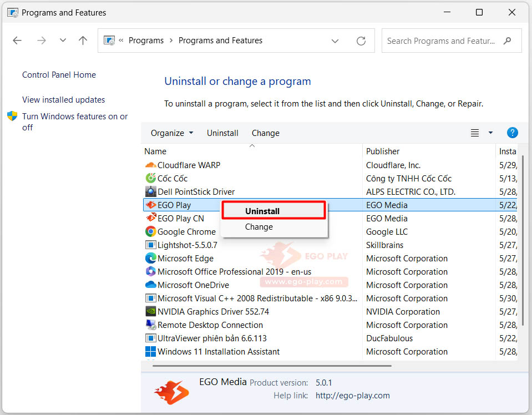Select the Microsoft Edge name text
Image resolution: width=532 pixels, height=415 pixels.
pos(185,259)
